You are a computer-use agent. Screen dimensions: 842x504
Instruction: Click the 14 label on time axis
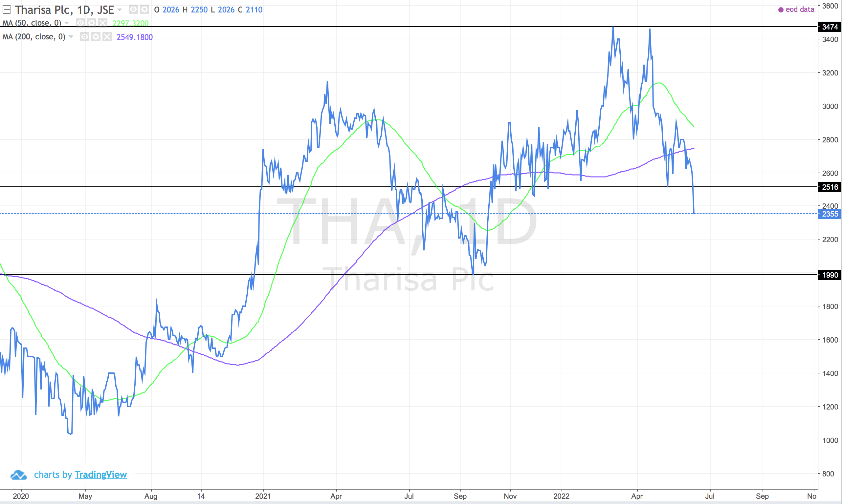201,496
